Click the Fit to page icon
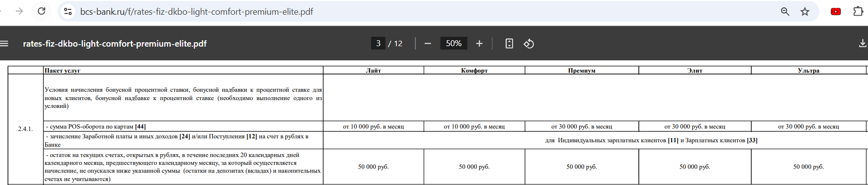The width and height of the screenshot is (868, 185). [509, 44]
